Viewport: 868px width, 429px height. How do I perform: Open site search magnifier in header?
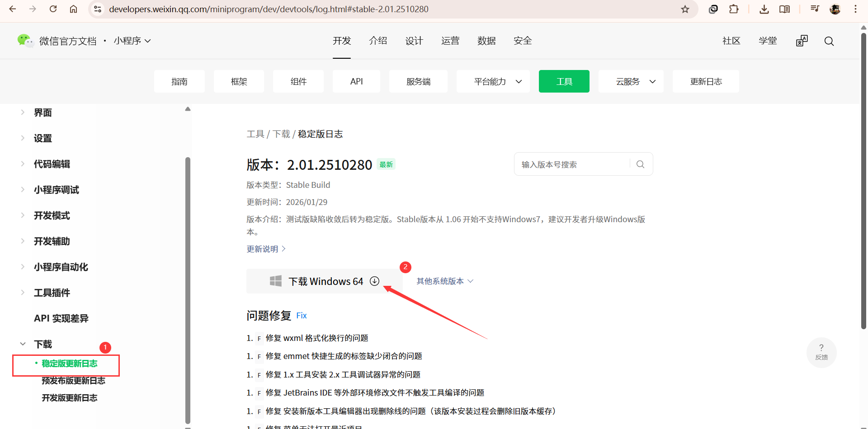pyautogui.click(x=829, y=41)
